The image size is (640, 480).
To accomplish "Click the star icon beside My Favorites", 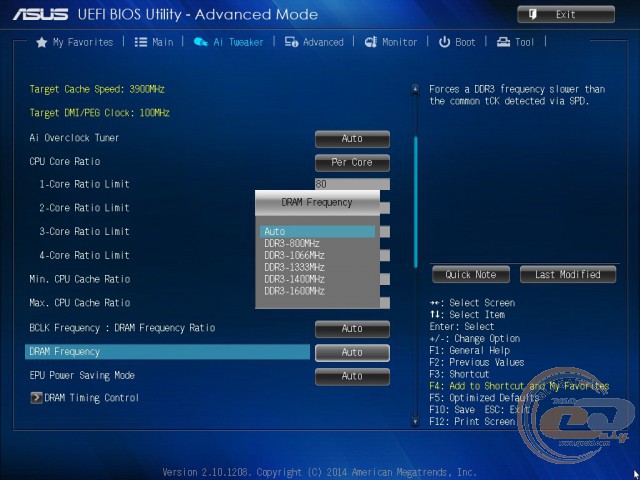I will pos(42,42).
